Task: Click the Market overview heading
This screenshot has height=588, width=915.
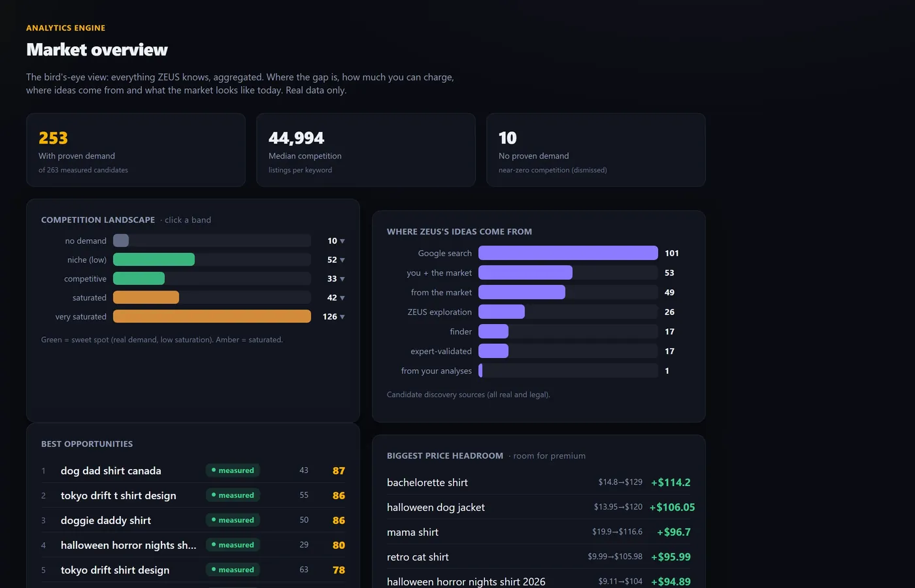Action: [97, 50]
